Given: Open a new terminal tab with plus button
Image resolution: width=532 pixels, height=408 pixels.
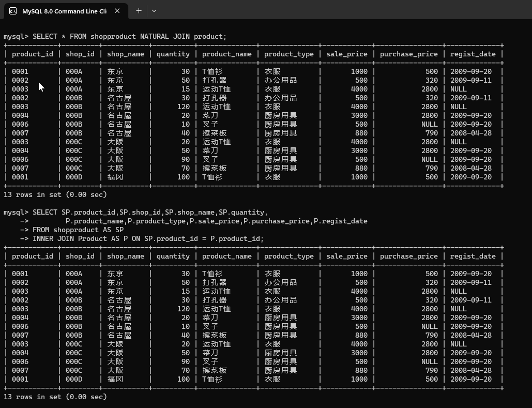Looking at the screenshot, I should tap(139, 11).
